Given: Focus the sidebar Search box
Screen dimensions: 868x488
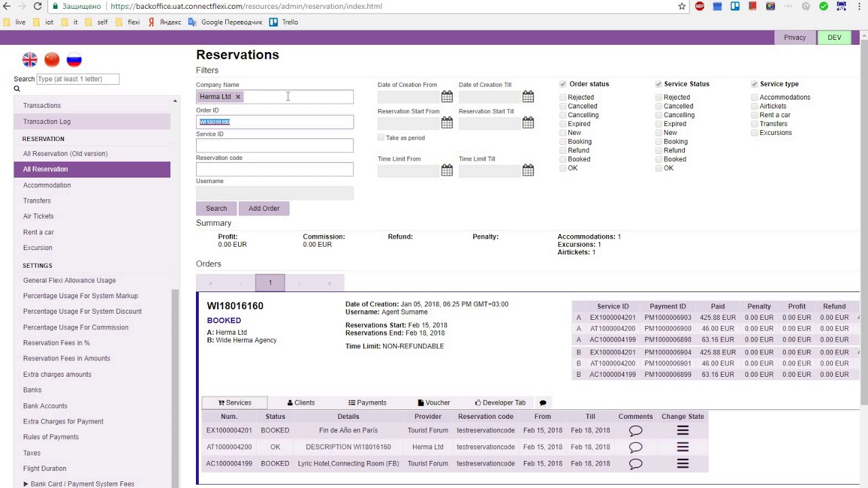Looking at the screenshot, I should coord(78,79).
